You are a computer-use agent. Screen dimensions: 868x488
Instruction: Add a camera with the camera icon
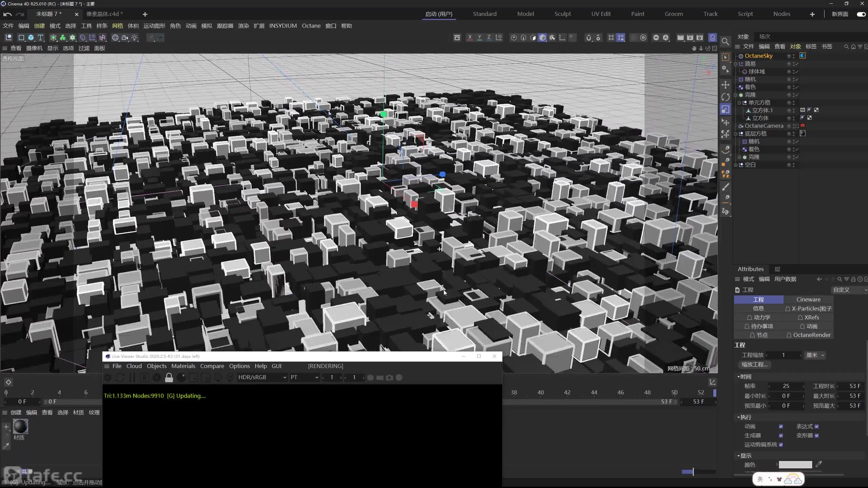coord(125,38)
